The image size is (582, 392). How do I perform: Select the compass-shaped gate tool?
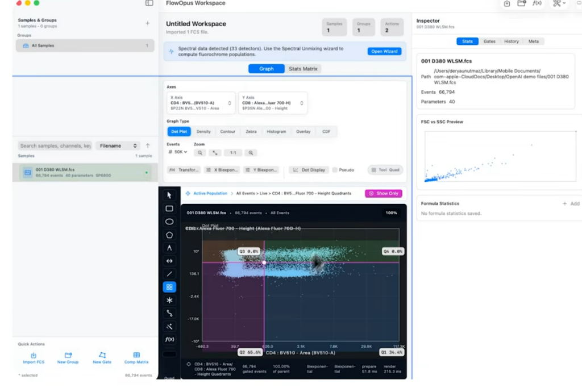tap(169, 248)
